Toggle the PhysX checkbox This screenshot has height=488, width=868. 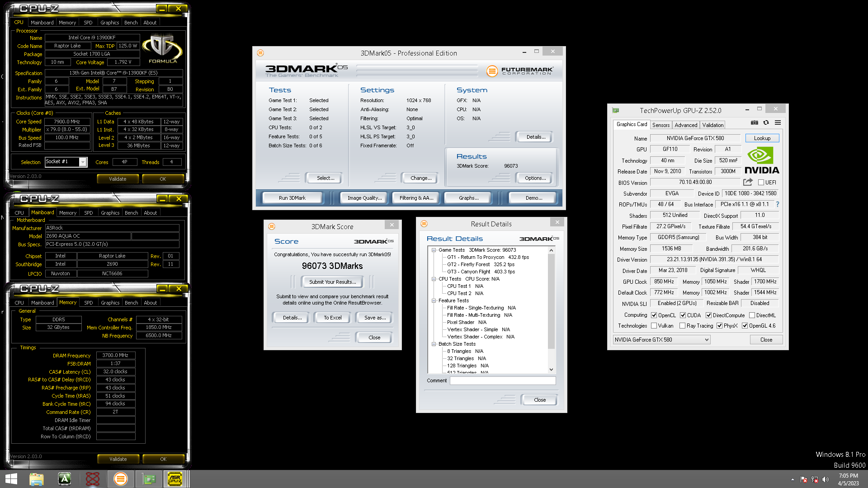coord(720,326)
